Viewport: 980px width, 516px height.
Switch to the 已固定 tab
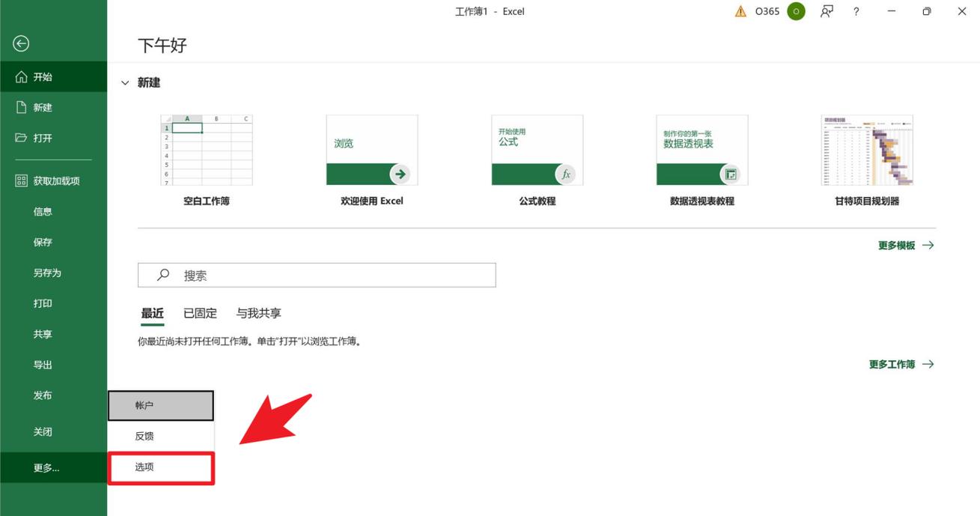199,313
